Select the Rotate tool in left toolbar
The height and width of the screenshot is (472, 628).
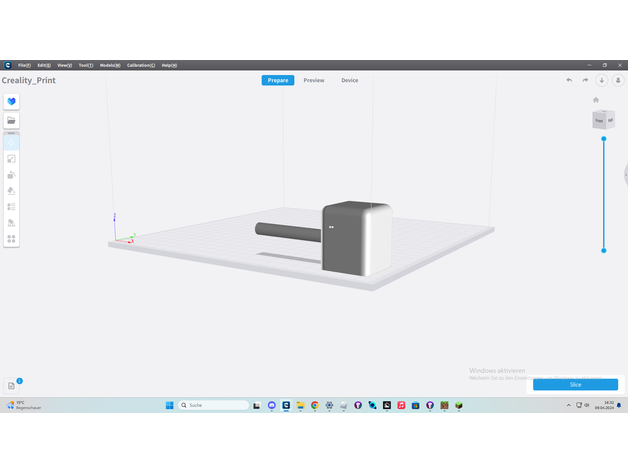click(11, 174)
